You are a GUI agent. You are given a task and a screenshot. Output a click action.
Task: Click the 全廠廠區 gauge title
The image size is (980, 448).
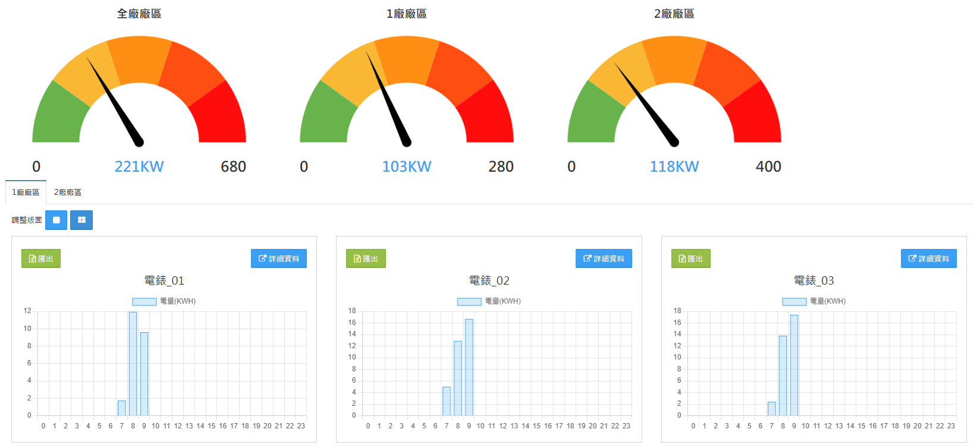(x=139, y=14)
